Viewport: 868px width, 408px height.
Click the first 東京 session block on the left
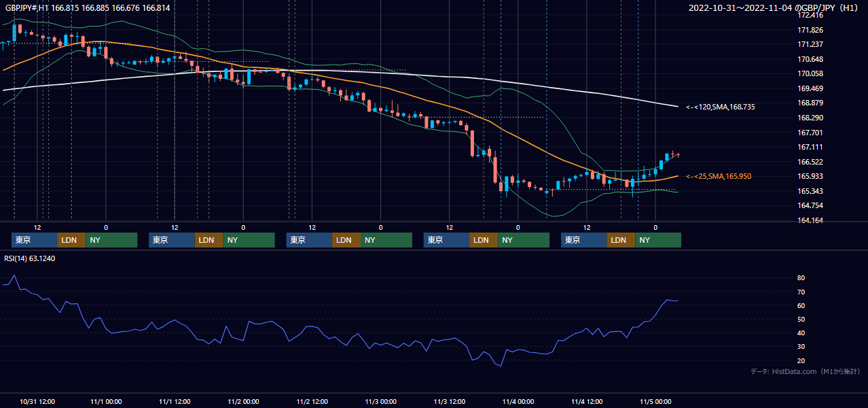pyautogui.click(x=35, y=240)
